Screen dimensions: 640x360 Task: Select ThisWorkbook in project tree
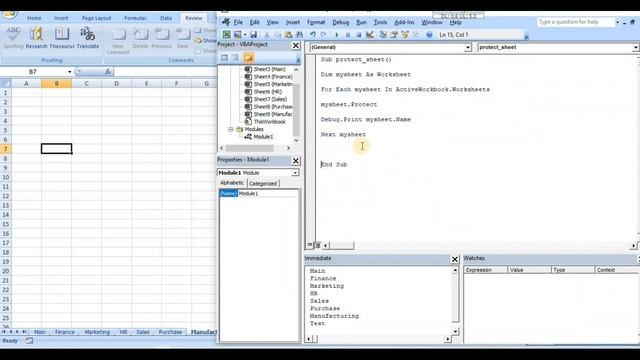(269, 122)
